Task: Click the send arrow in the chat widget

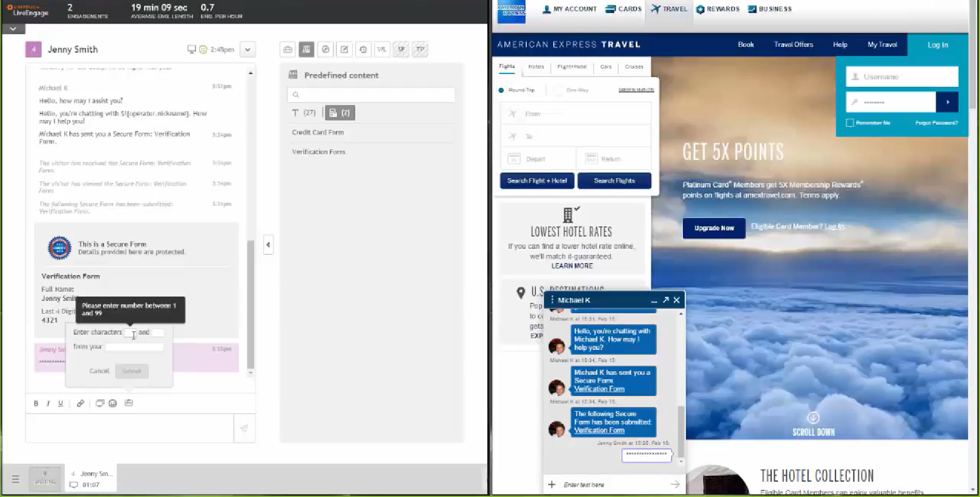Action: [x=675, y=484]
